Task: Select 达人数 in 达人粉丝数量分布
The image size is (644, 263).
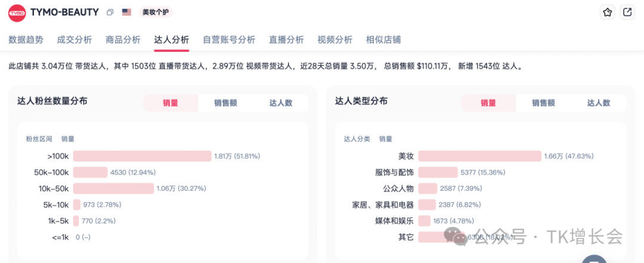Action: [281, 103]
